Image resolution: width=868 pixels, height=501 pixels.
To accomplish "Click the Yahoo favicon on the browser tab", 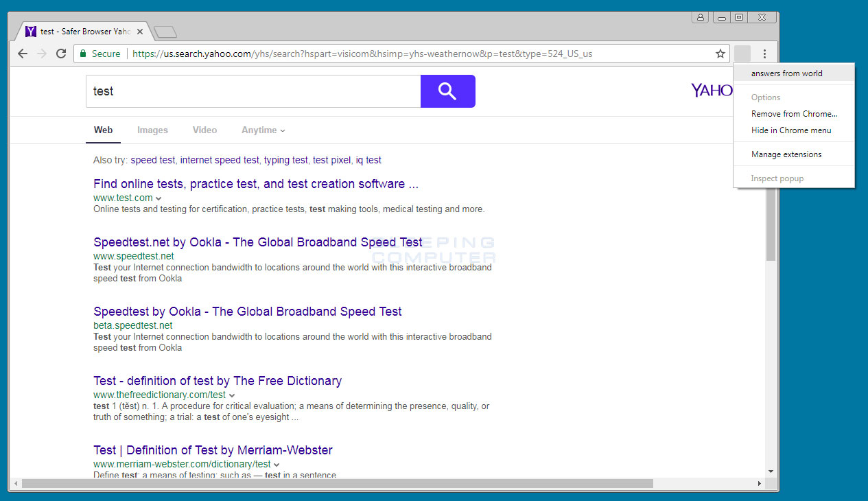I will click(30, 31).
